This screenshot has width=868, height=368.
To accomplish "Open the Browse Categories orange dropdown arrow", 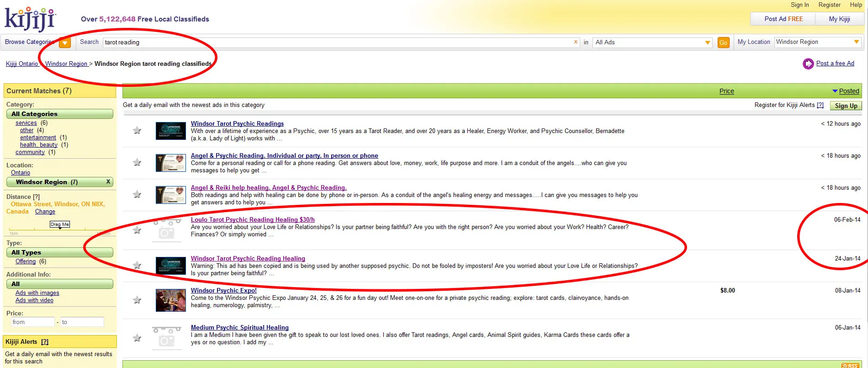I will tap(65, 43).
